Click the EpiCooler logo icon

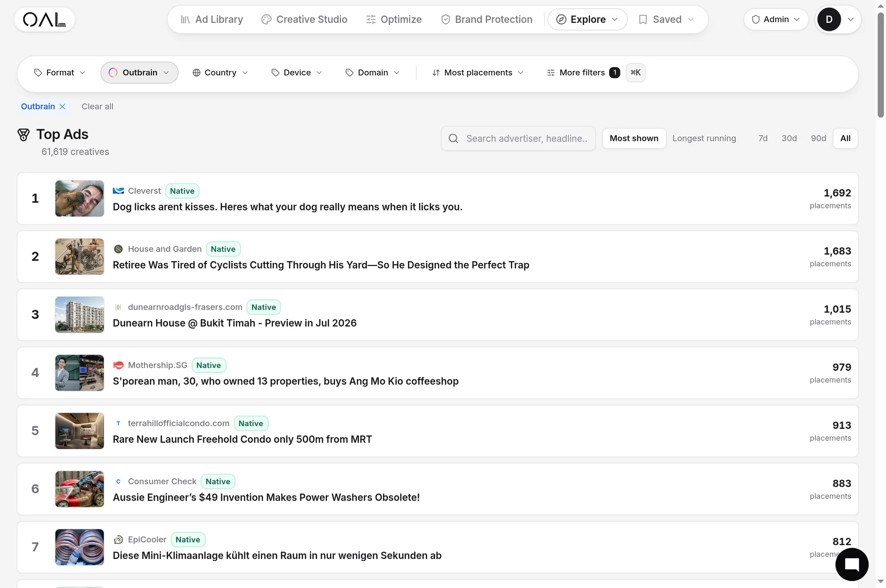point(118,540)
